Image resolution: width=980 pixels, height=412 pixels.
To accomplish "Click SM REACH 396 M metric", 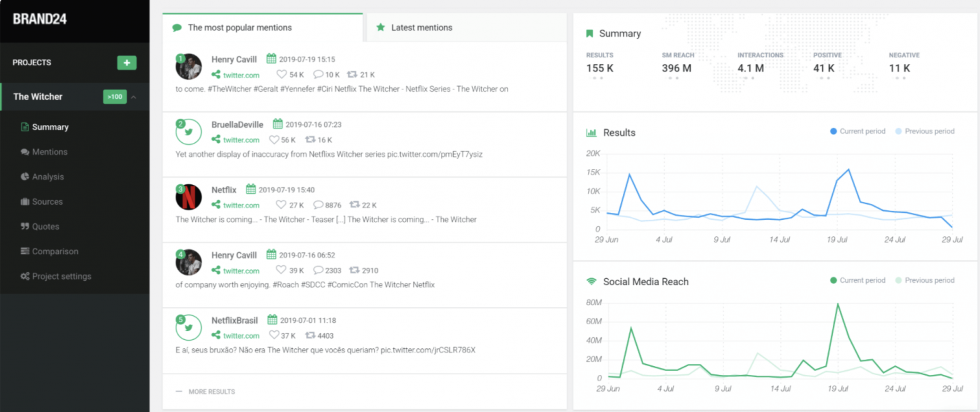I will click(678, 63).
